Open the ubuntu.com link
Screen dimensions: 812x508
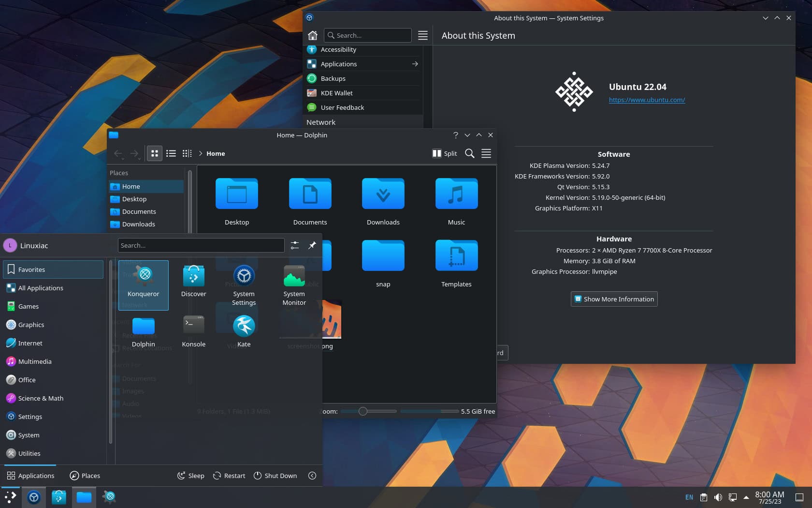pos(647,100)
